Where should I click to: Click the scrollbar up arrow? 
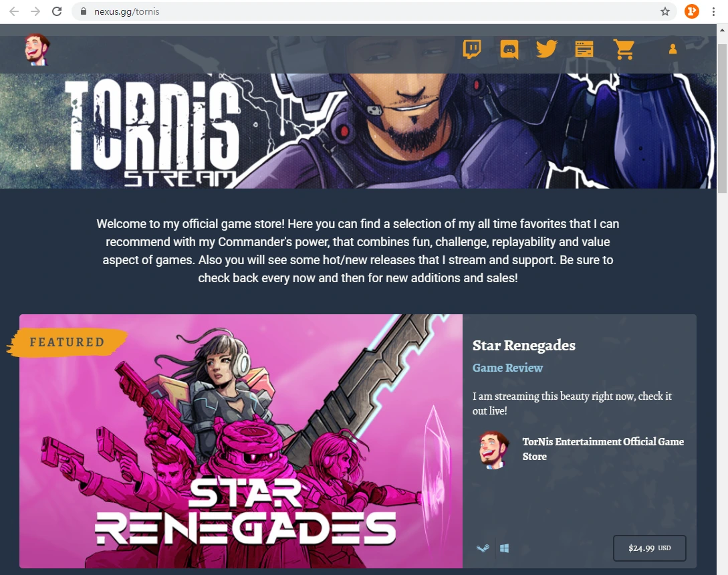pos(723,30)
